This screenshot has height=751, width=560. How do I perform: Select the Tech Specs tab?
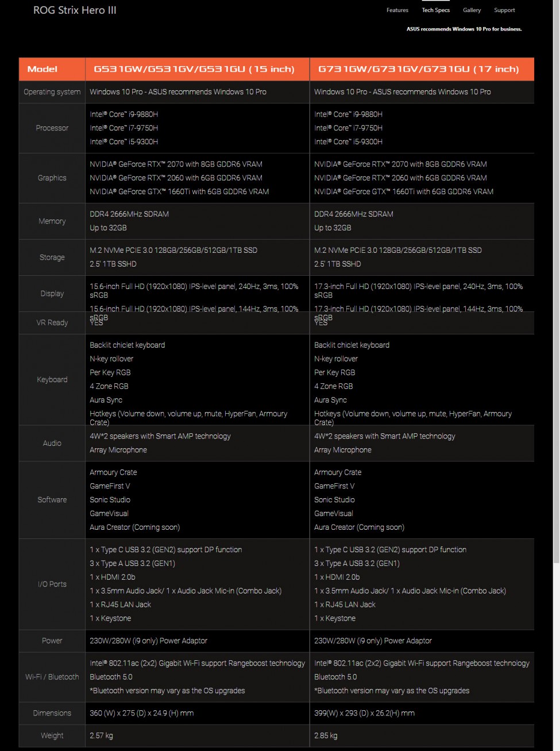click(435, 10)
